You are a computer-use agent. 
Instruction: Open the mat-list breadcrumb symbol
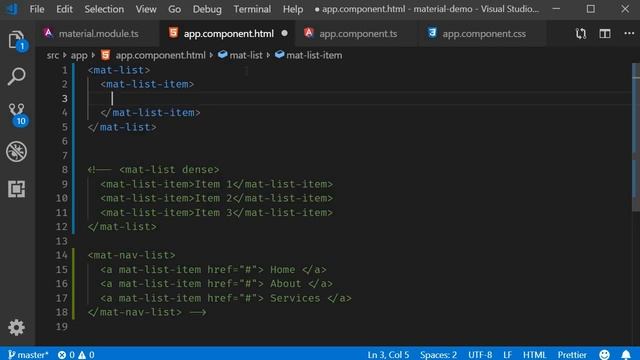coord(240,55)
